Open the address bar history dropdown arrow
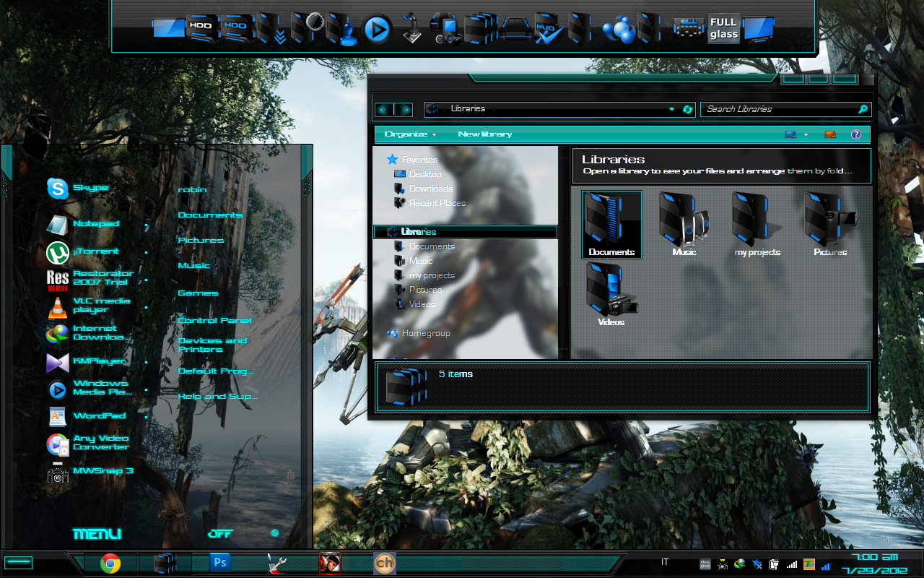924x578 pixels. coord(672,109)
